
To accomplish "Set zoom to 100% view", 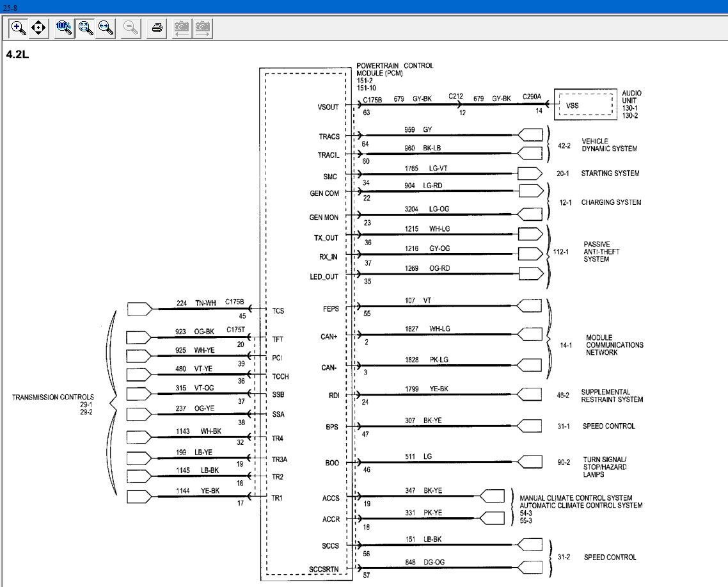I will [64, 28].
